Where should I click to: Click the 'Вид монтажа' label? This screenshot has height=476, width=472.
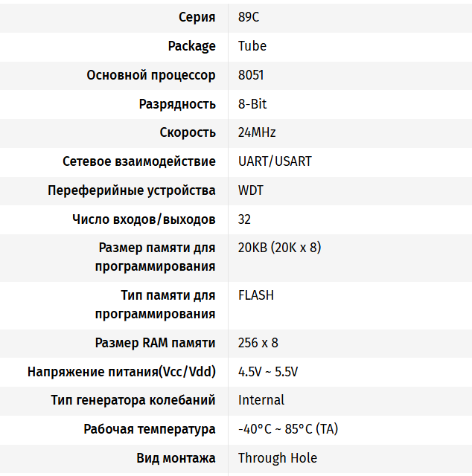(176, 458)
